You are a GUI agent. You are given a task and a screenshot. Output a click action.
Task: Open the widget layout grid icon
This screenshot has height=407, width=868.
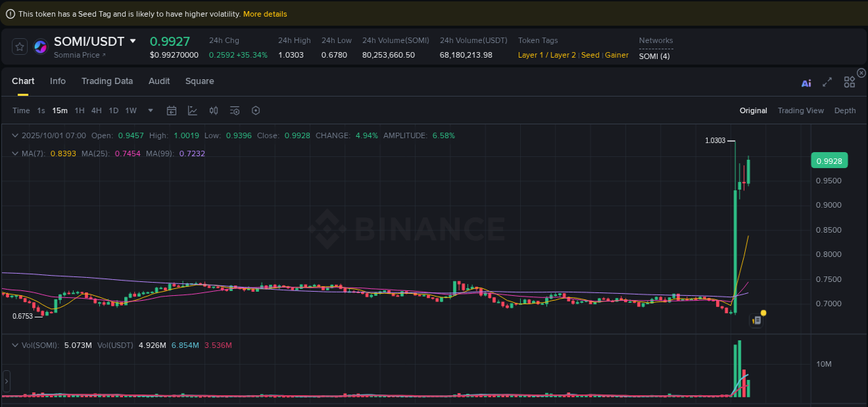(x=849, y=81)
